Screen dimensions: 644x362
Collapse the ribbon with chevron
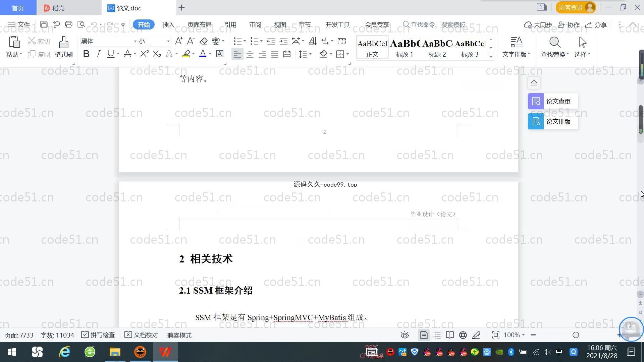click(633, 24)
